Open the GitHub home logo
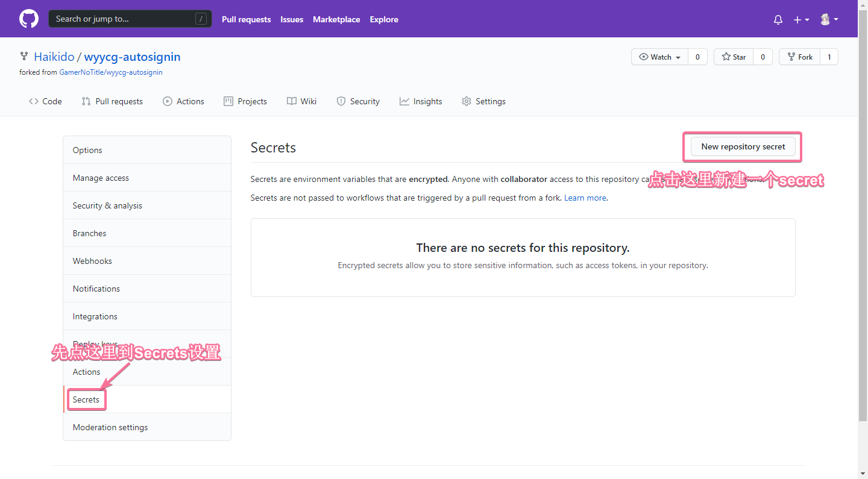The image size is (868, 479). [x=29, y=19]
